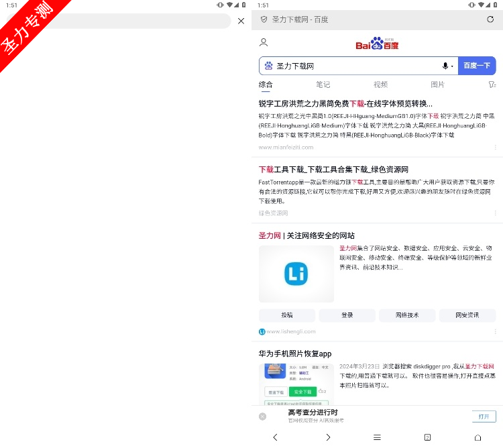
Task: Tap the right screen's wifi status icon
Action: tap(481, 5)
